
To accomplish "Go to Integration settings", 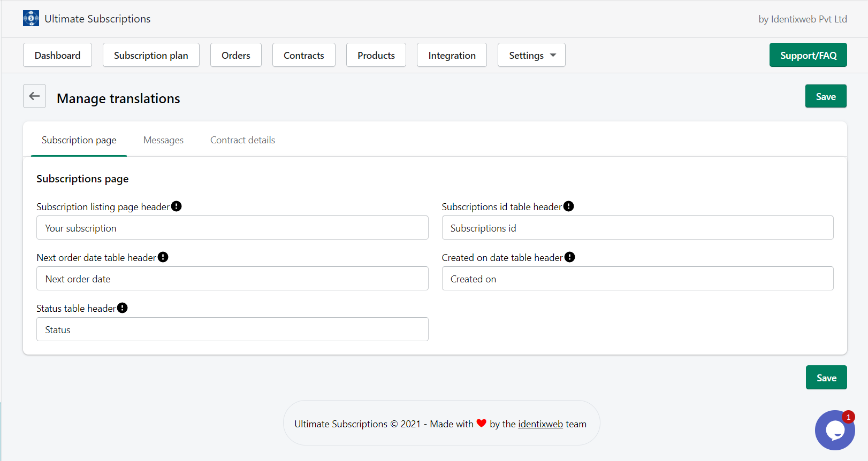I will tap(452, 55).
